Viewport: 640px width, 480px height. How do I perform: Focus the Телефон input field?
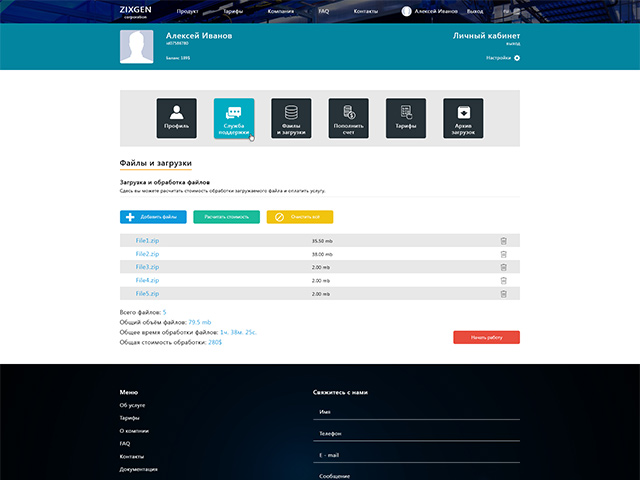click(416, 434)
